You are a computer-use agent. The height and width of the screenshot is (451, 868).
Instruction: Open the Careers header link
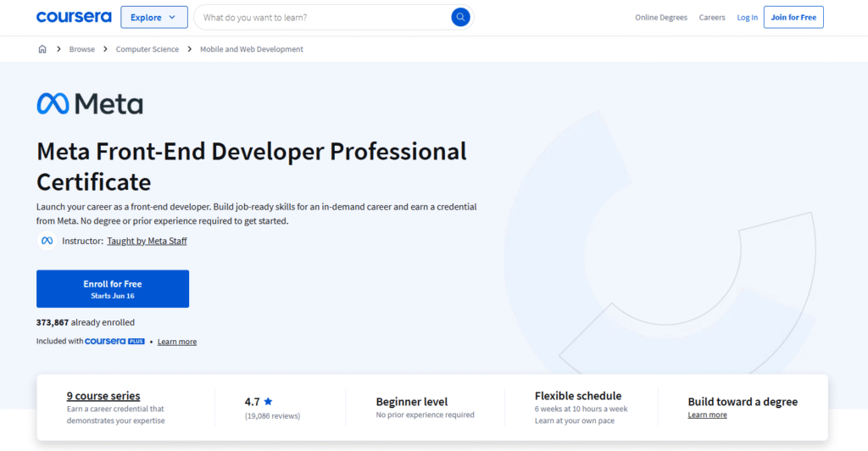point(712,17)
